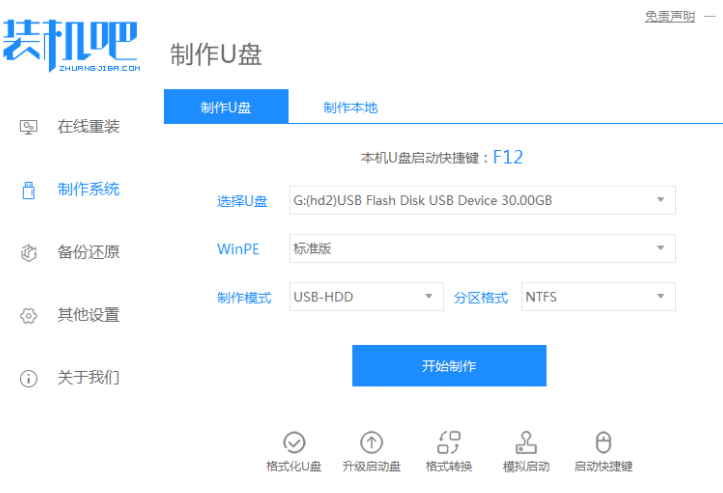Select the 制作U盘 tab

click(226, 107)
